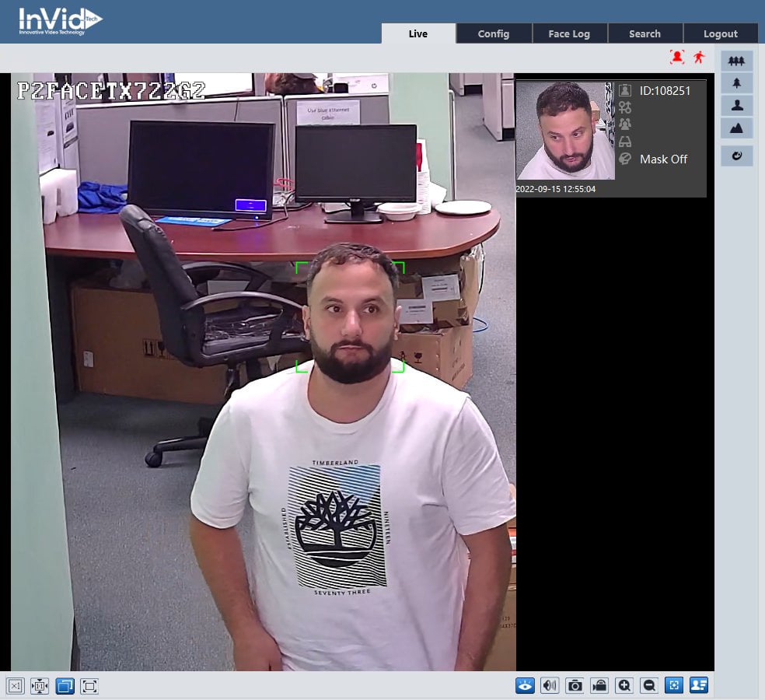Click the red motion alarm running-figure icon

[700, 57]
